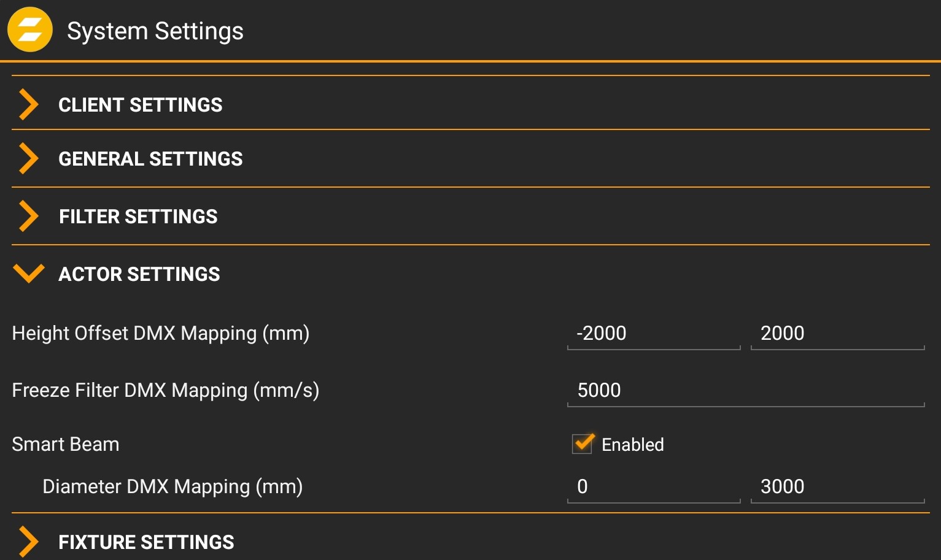Click the Freeze Filter 5000 field

(x=745, y=390)
